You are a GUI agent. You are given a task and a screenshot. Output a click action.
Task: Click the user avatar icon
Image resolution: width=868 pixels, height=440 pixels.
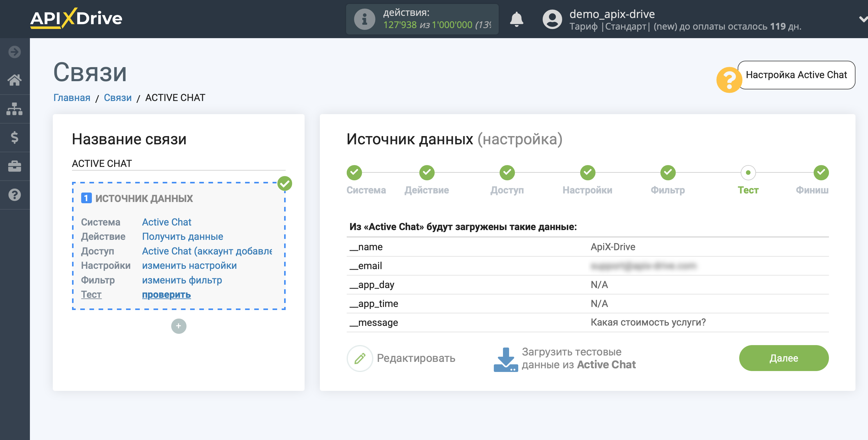tap(552, 19)
